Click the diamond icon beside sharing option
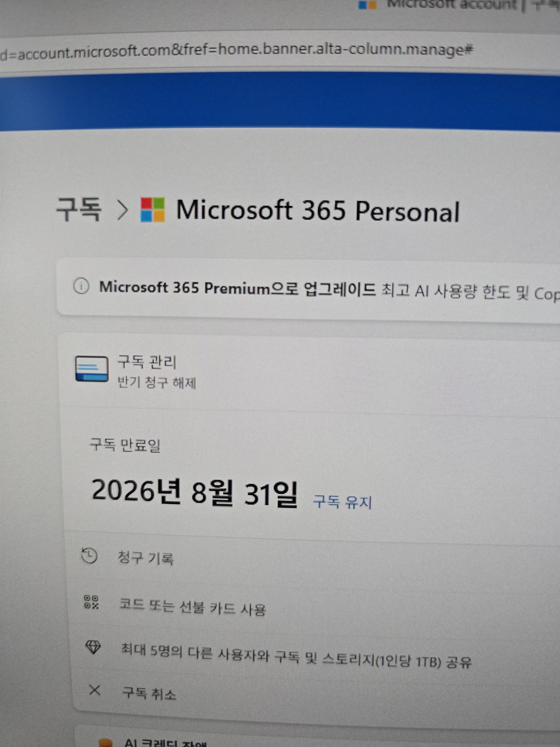This screenshot has height=747, width=560. point(93,647)
